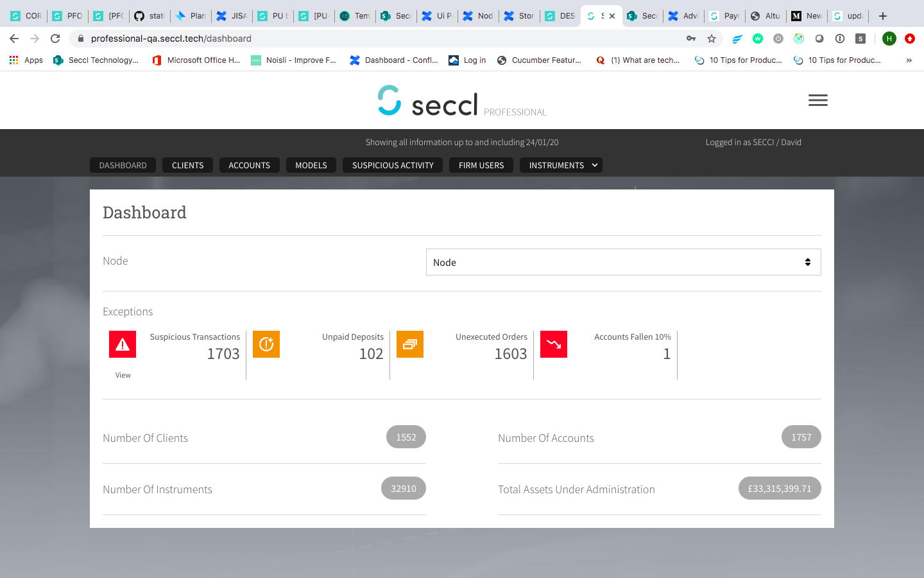Open the bookmarks overflow chevron

(x=908, y=60)
